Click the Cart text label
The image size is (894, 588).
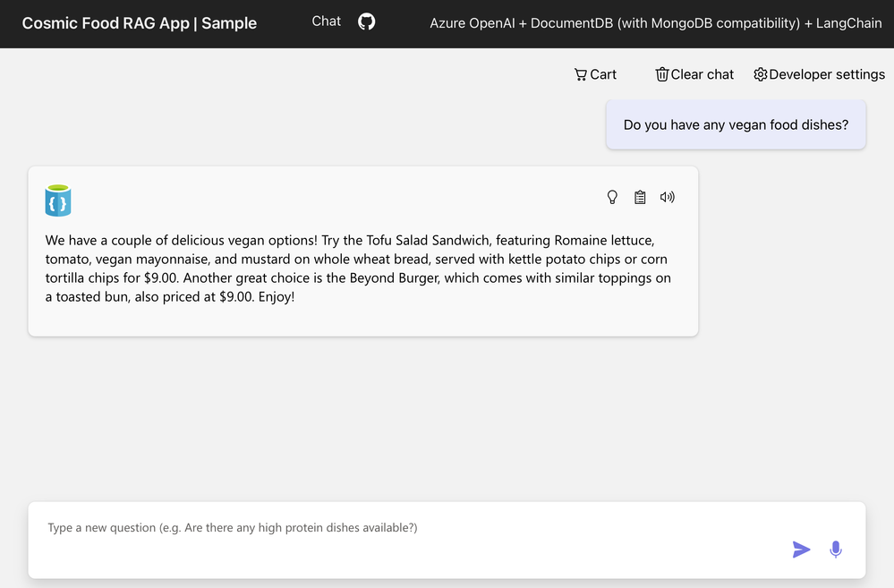(x=603, y=74)
